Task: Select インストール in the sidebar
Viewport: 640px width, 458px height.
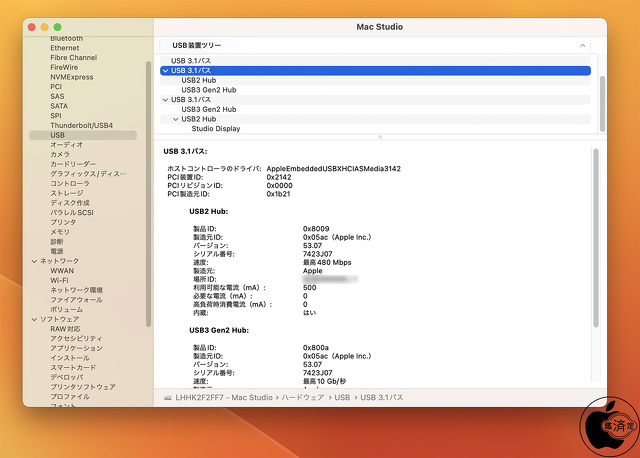Action: click(70, 358)
